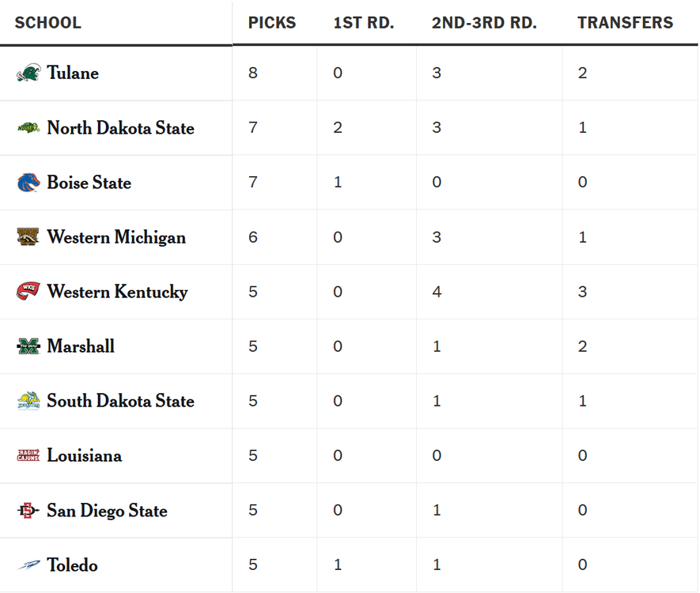Sort by TRANSFERS column header

[x=625, y=22]
